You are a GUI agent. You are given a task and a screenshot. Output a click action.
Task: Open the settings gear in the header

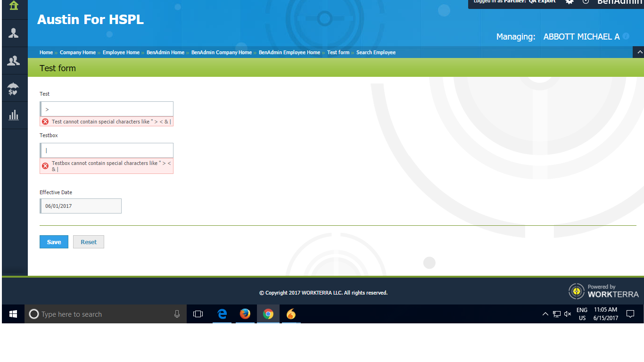[x=570, y=2]
